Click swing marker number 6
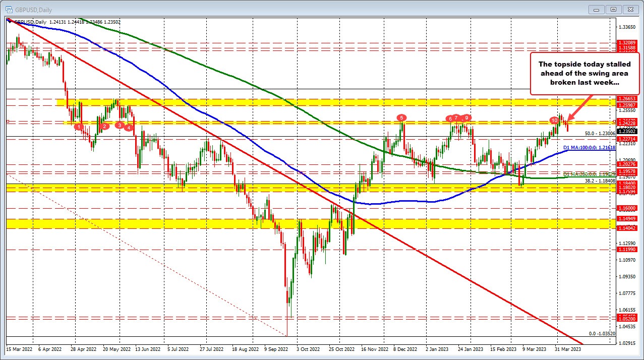This screenshot has width=644, height=360. (450, 118)
